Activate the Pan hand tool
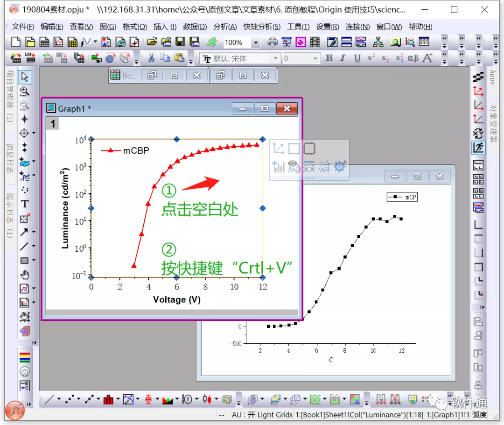The width and height of the screenshot is (504, 425). (24, 275)
